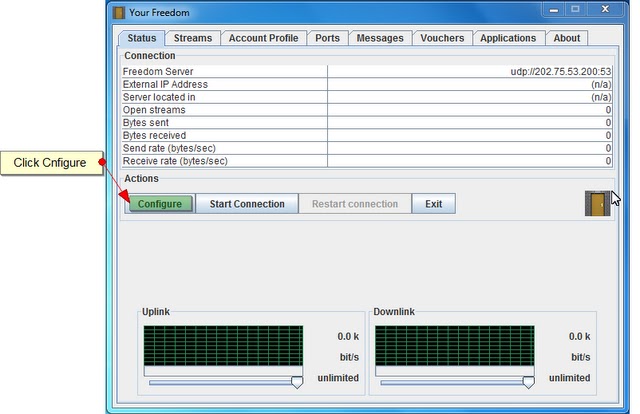640x414 pixels.
Task: Switch to the Streams tab
Action: (193, 38)
